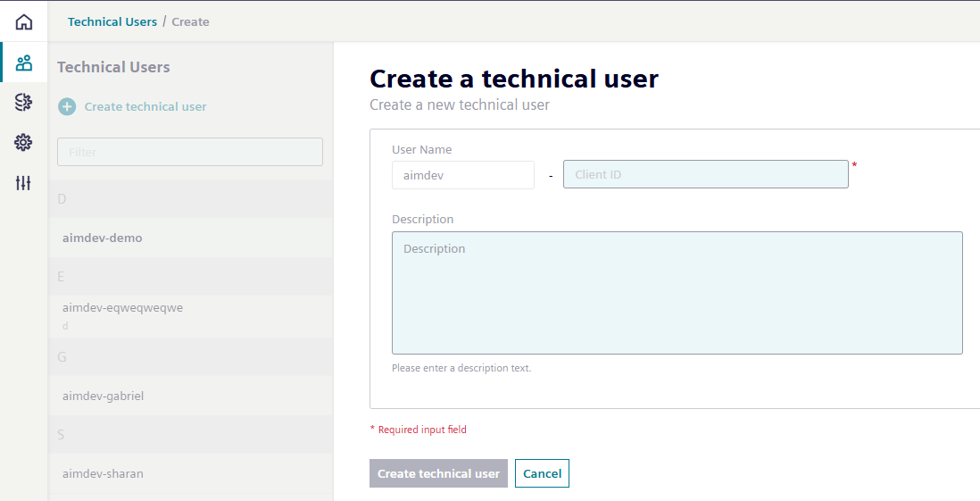The height and width of the screenshot is (501, 980).
Task: Click the Create breadcrumb text
Action: (191, 22)
